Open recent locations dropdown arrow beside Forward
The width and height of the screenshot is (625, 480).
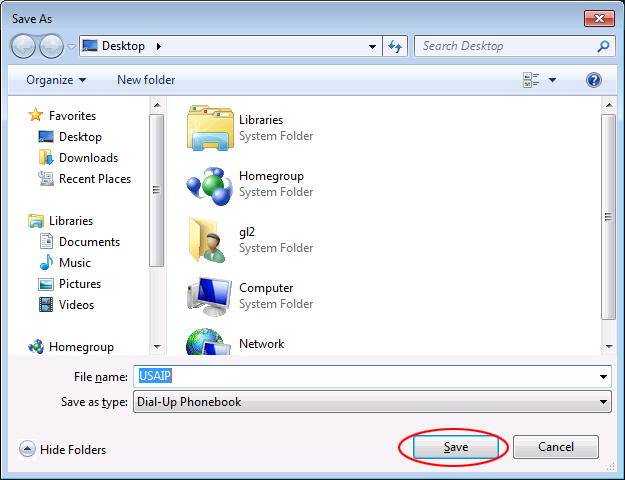(x=71, y=47)
